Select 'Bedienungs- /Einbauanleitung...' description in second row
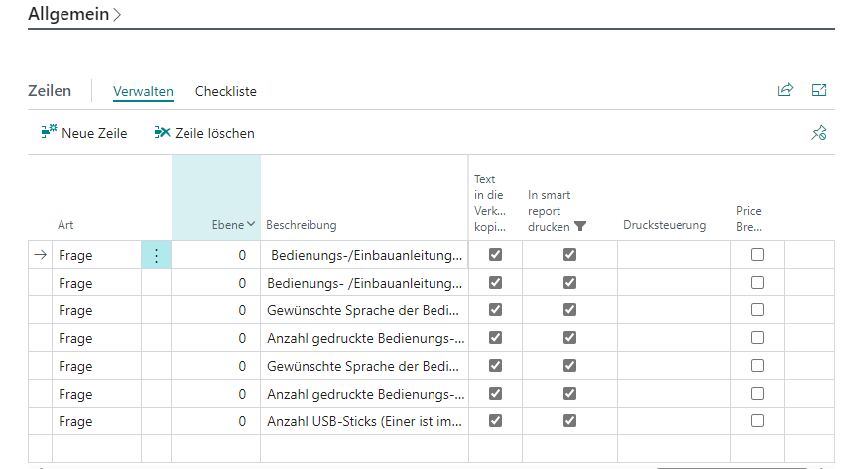The height and width of the screenshot is (469, 868). click(364, 283)
